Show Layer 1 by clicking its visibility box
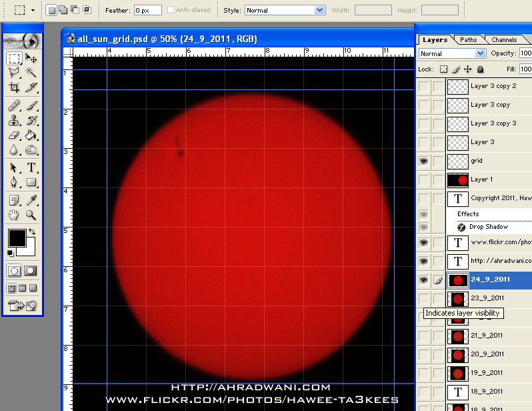Image resolution: width=532 pixels, height=411 pixels. point(423,179)
